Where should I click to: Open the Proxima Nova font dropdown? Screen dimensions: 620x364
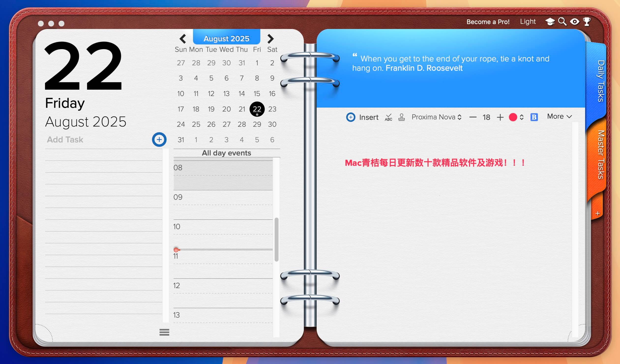pyautogui.click(x=436, y=117)
